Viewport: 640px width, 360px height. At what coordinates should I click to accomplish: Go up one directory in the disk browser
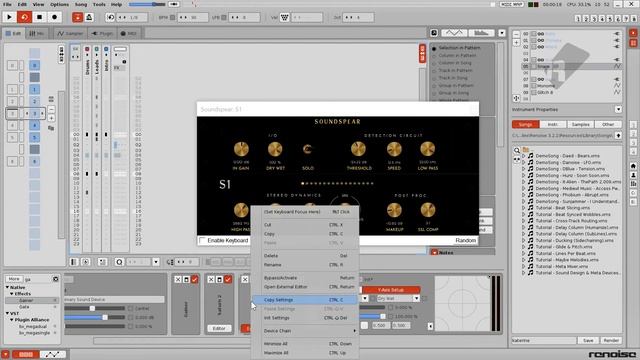click(x=618, y=135)
